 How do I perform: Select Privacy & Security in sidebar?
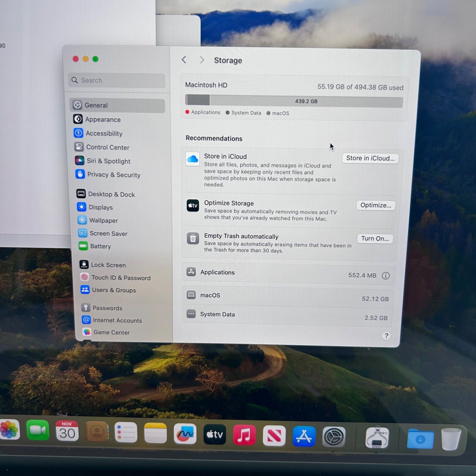(114, 175)
